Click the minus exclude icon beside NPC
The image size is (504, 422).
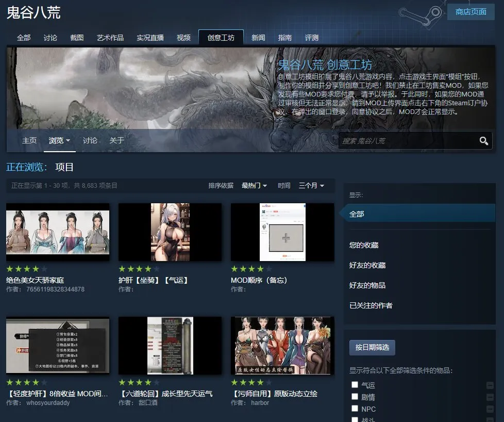pyautogui.click(x=490, y=409)
